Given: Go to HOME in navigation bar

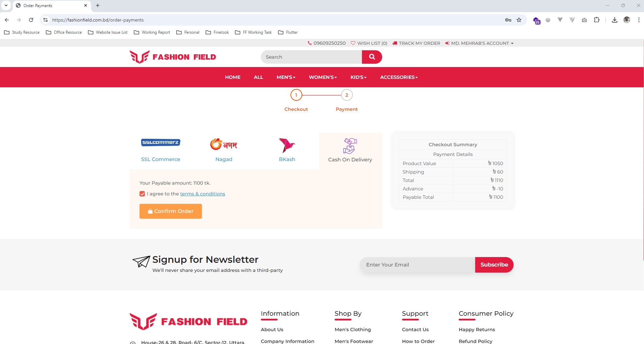Looking at the screenshot, I should coord(233,77).
